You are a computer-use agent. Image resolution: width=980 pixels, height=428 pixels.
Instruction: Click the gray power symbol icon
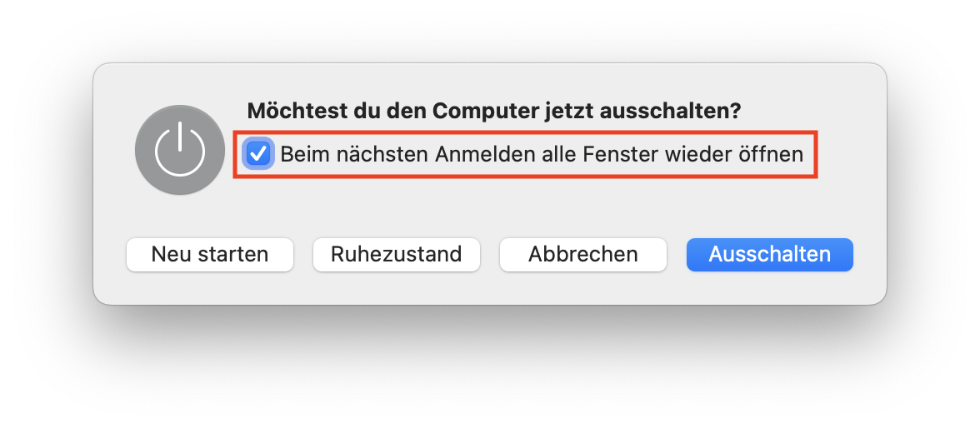180,150
